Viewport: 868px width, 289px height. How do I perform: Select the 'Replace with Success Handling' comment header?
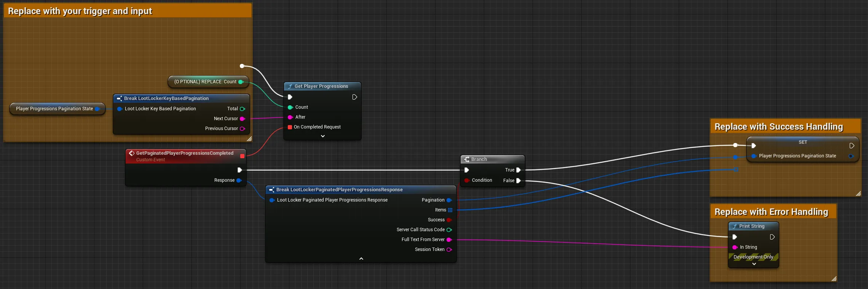click(785, 126)
